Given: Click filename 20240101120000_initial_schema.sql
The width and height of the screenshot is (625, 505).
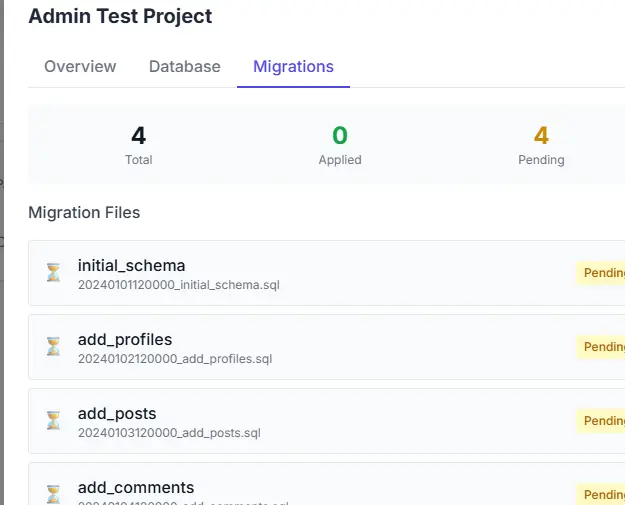Looking at the screenshot, I should point(179,285).
